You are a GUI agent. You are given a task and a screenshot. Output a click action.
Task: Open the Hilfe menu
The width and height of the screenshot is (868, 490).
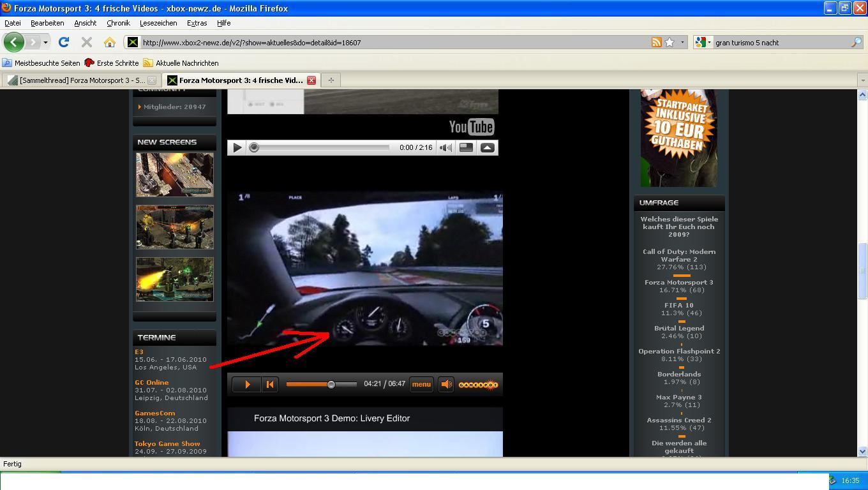(x=223, y=23)
